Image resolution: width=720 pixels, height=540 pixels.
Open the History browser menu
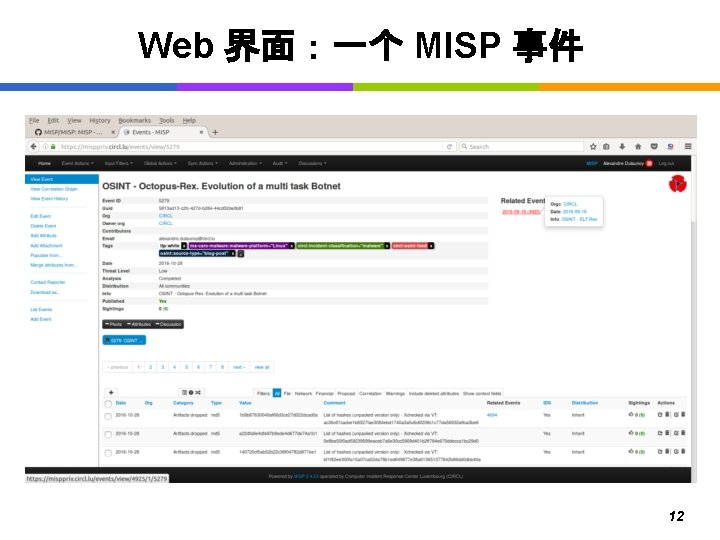point(100,120)
